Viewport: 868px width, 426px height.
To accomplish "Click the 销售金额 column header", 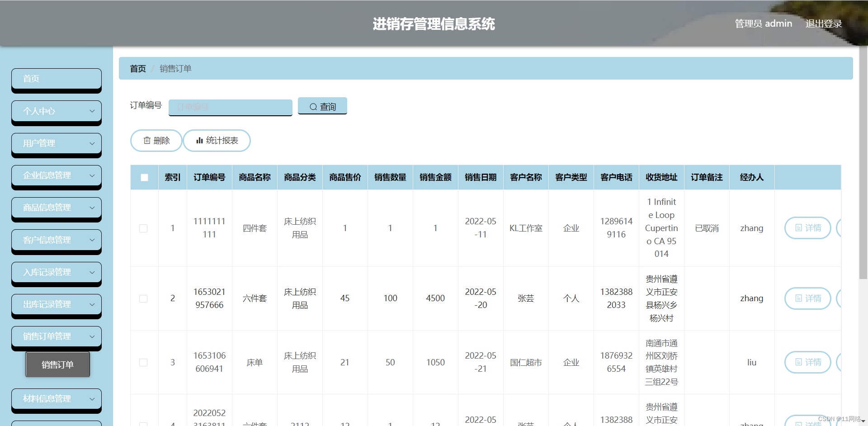I will tap(435, 177).
